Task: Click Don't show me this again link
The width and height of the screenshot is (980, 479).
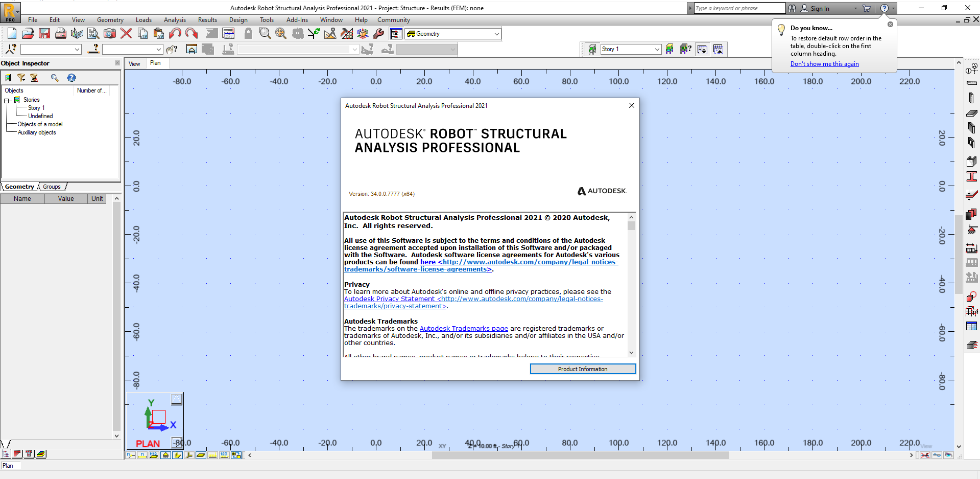Action: [x=824, y=64]
